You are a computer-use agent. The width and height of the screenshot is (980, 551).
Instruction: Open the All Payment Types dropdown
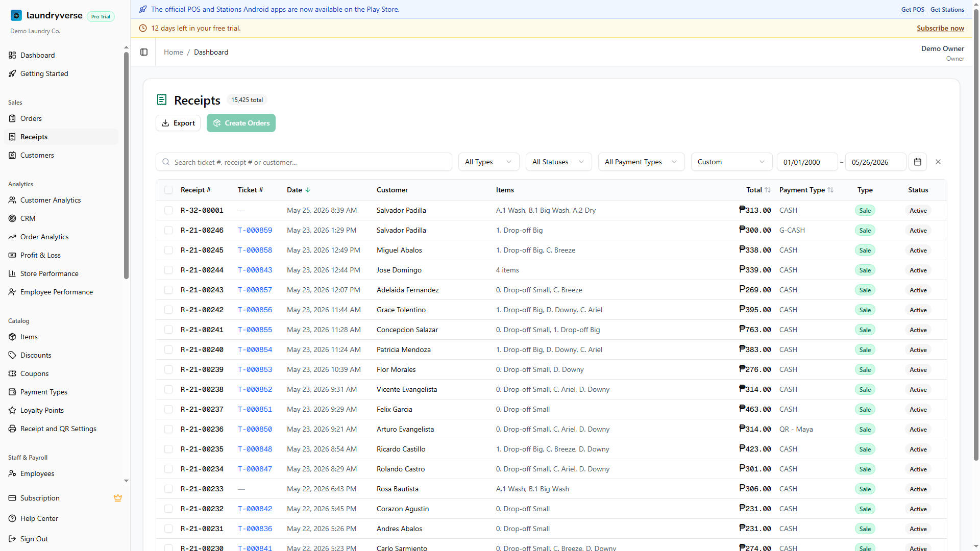coord(641,162)
